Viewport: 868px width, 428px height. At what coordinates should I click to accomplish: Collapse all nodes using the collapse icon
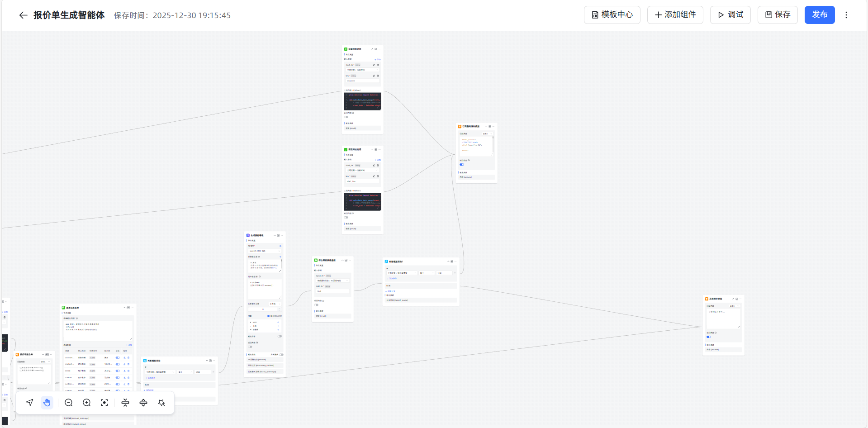tap(125, 403)
